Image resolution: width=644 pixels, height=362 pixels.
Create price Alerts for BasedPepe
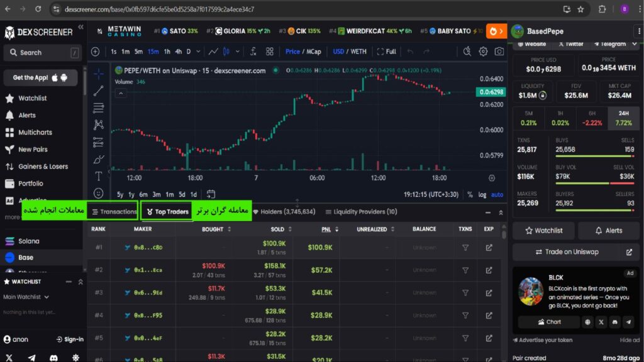pos(608,231)
